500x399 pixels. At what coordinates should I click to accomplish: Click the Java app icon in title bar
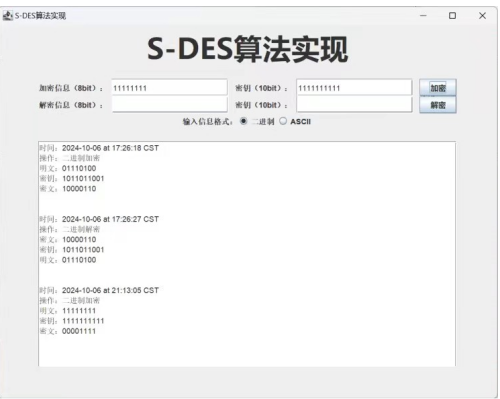(x=8, y=15)
